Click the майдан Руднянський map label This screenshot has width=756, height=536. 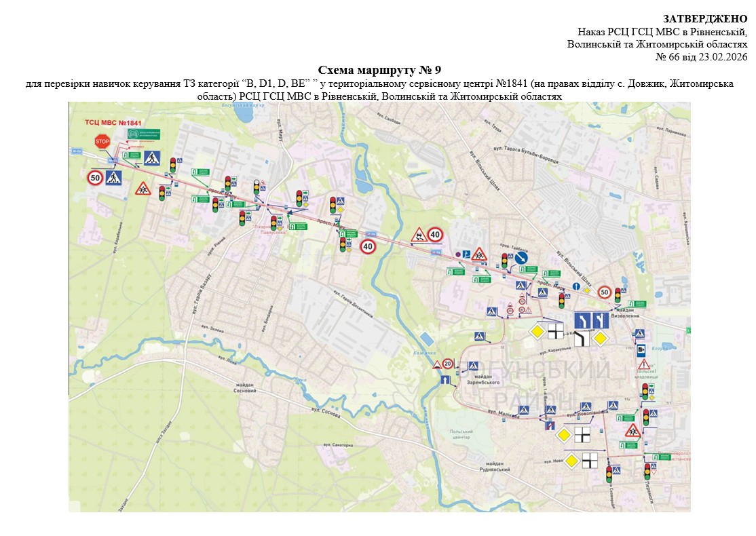(494, 466)
